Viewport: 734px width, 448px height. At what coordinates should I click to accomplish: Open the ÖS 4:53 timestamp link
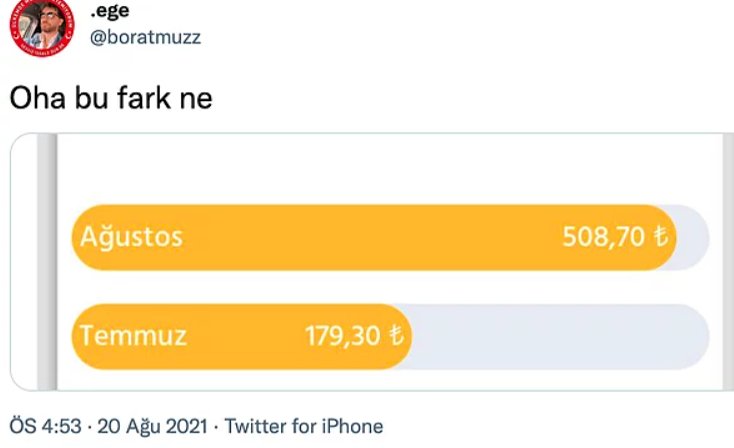45,426
